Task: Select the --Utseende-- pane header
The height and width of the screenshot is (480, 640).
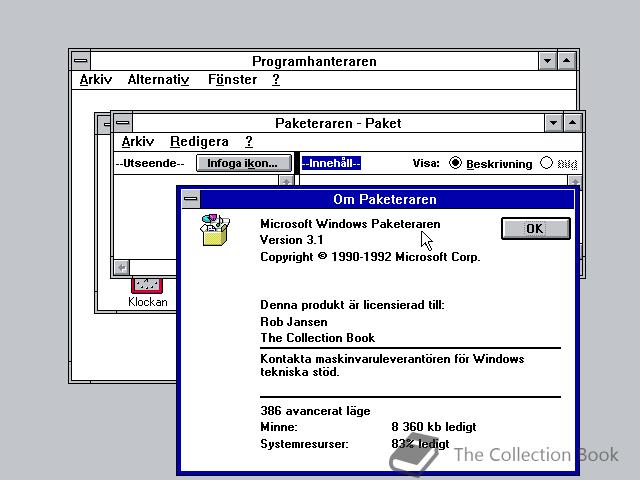Action: click(150, 163)
